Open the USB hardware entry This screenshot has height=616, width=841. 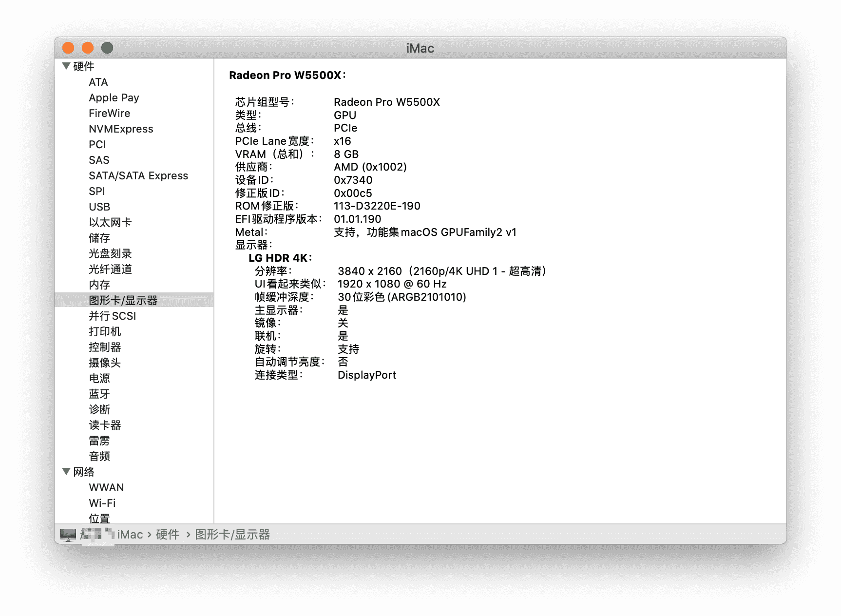click(99, 207)
